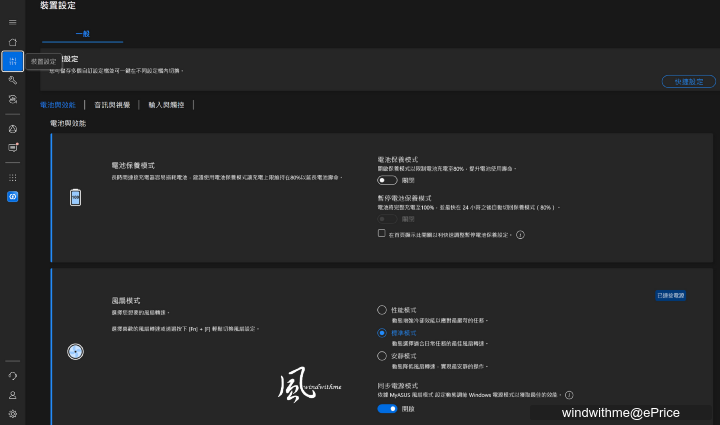This screenshot has height=425, width=720.
Task: Click the 標準模式 blue label text
Action: (x=404, y=333)
